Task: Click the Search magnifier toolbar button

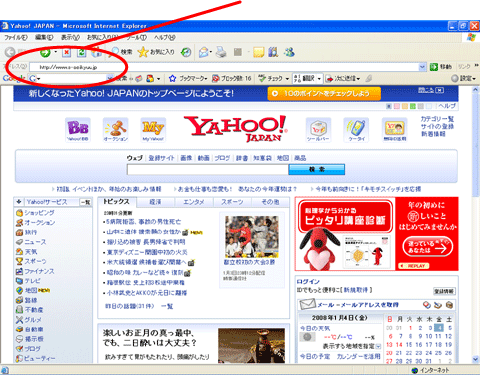Action: tap(121, 52)
